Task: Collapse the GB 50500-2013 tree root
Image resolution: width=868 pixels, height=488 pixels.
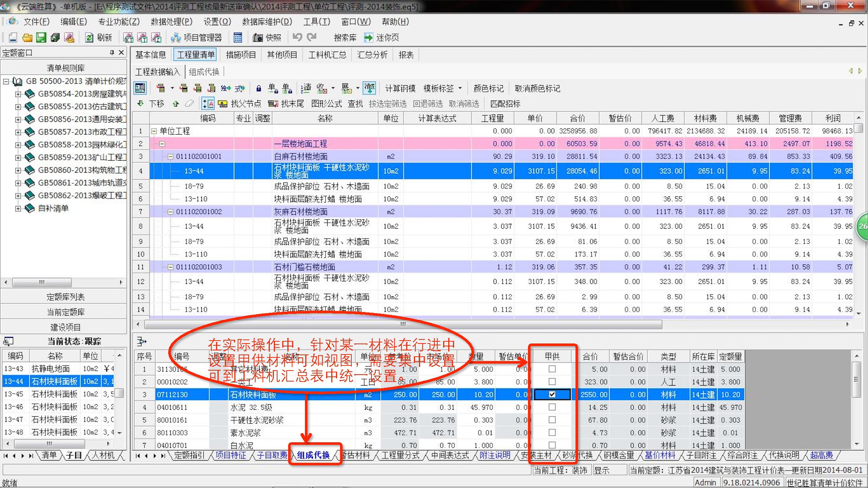Action: [6, 81]
